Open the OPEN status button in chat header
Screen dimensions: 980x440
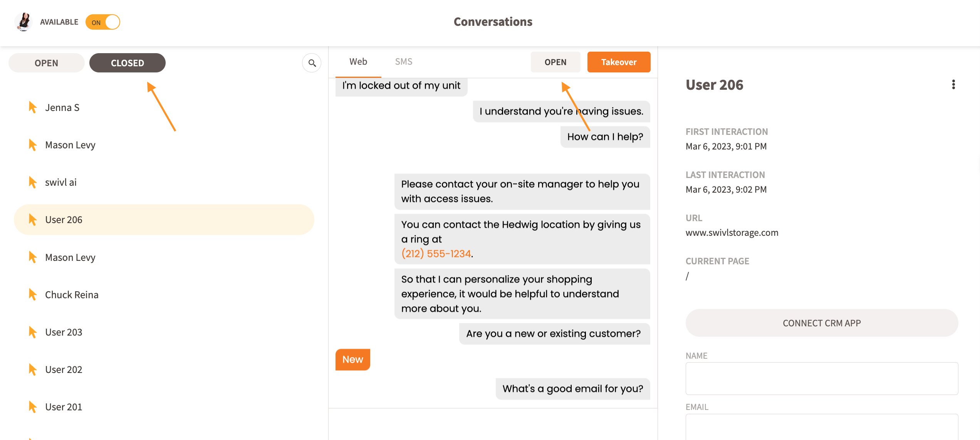pos(555,62)
